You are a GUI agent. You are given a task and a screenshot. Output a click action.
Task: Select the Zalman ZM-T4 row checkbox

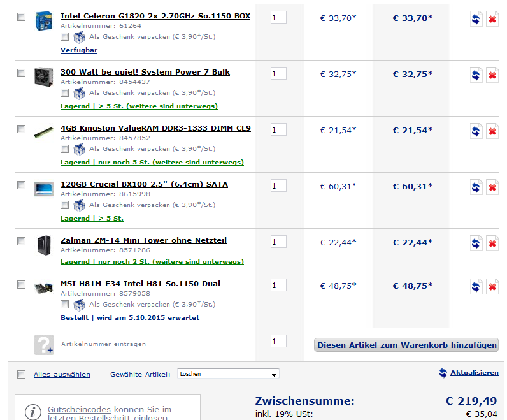pos(22,241)
